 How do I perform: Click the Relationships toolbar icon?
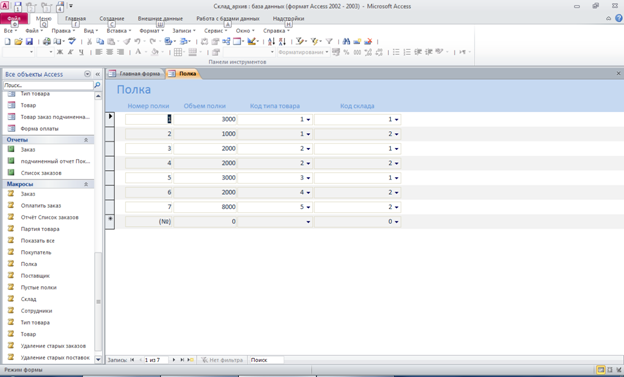[226, 41]
